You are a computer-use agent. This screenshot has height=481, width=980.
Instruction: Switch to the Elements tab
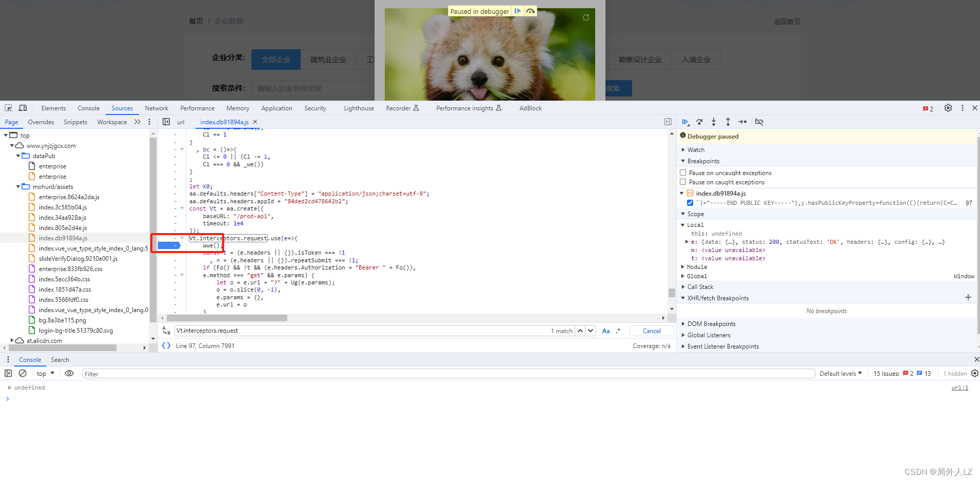click(x=53, y=108)
